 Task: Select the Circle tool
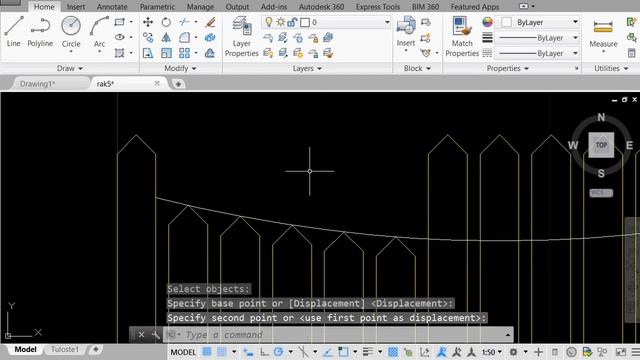tap(71, 32)
